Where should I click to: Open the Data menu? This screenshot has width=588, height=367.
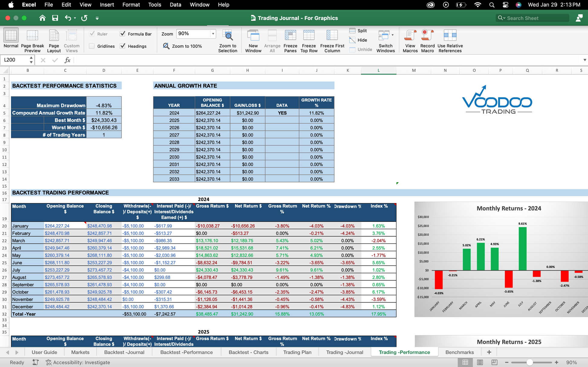175,5
